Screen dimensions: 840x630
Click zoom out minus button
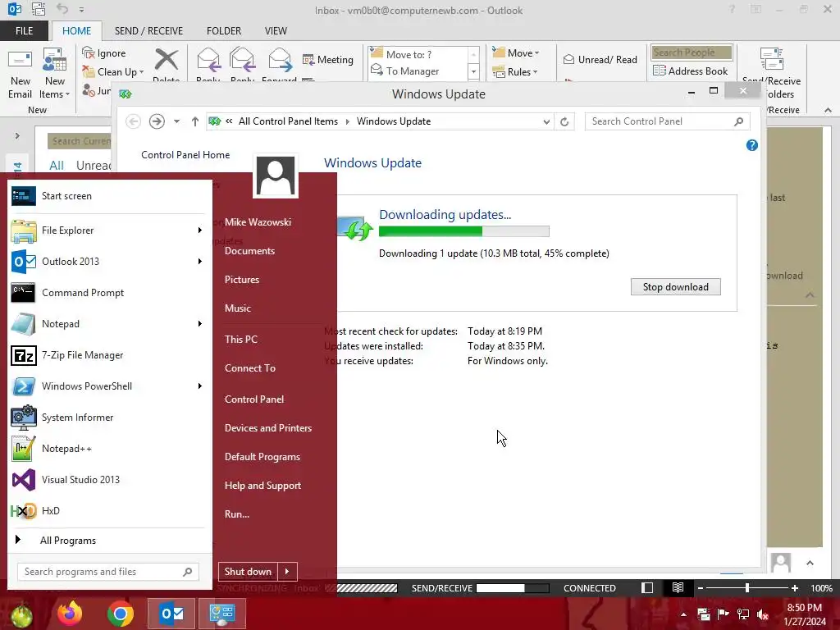701,588
